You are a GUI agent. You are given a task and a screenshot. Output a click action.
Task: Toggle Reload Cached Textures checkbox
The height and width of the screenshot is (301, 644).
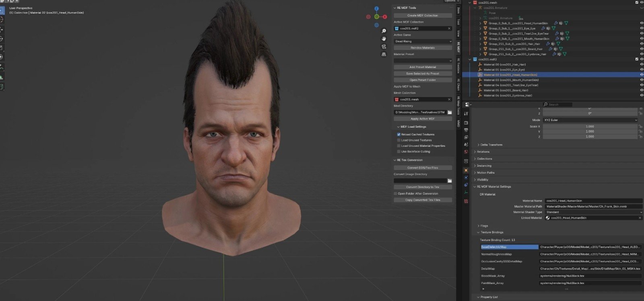(x=398, y=135)
